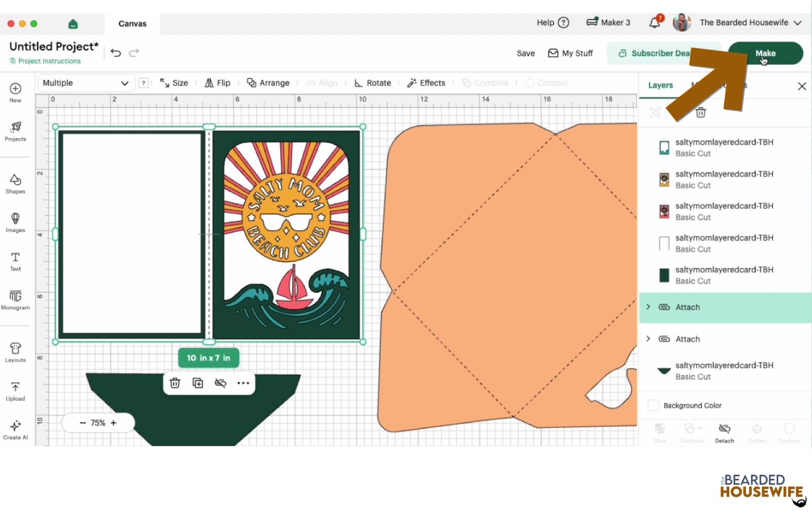
Task: Open Project Instructions link
Action: click(x=45, y=61)
